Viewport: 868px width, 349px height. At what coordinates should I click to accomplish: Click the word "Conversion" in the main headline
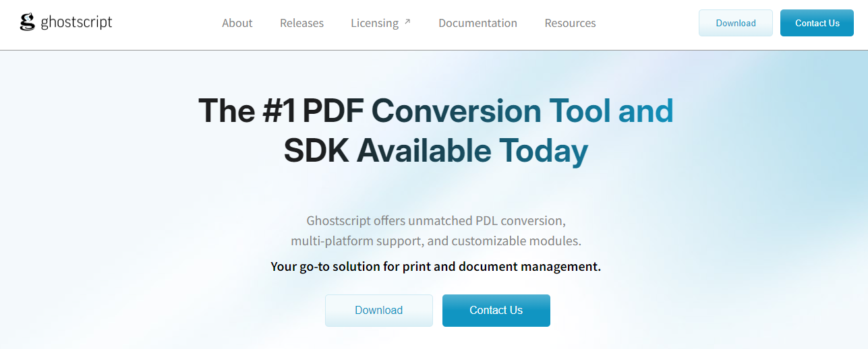click(x=456, y=111)
